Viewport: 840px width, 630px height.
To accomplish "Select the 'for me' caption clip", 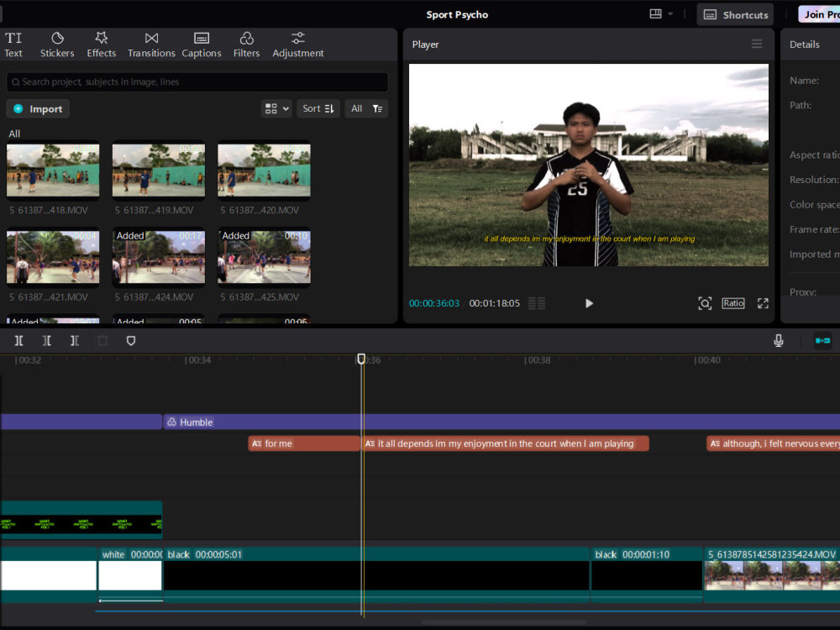I will coord(304,444).
